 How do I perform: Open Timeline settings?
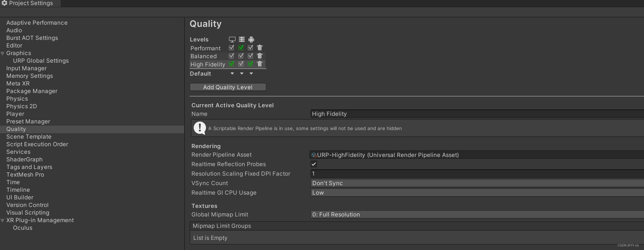(18, 190)
